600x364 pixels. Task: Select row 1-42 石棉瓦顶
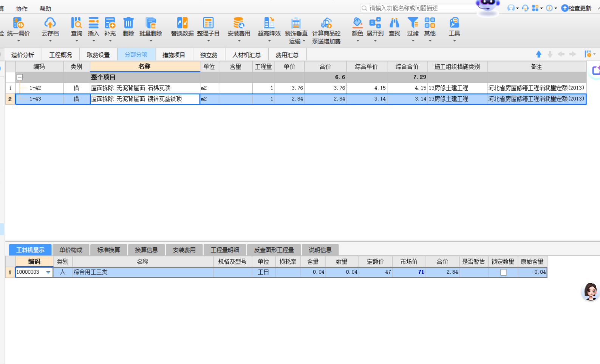pos(301,88)
